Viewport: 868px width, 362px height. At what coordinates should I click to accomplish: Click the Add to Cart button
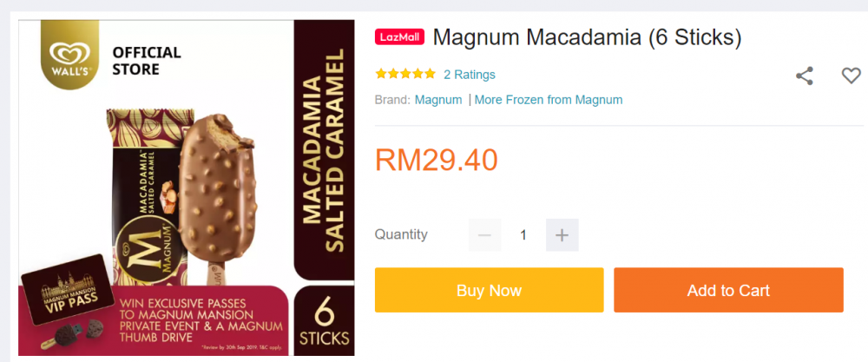tap(728, 290)
